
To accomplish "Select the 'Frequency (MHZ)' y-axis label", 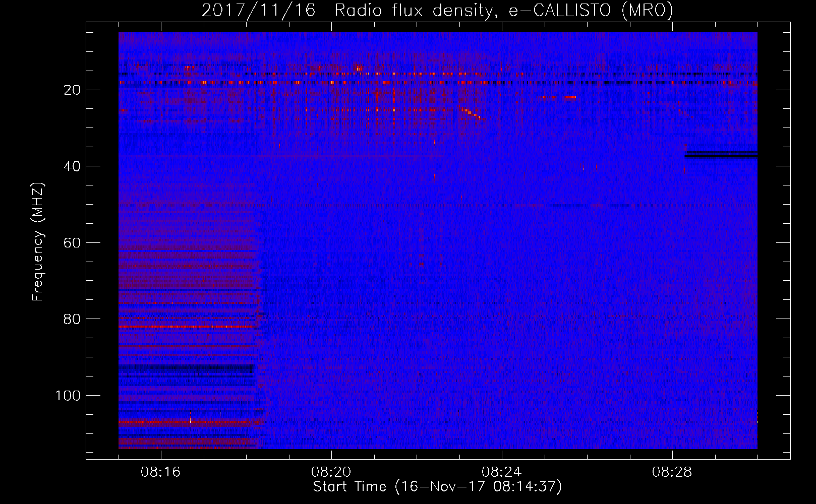I will click(x=38, y=242).
